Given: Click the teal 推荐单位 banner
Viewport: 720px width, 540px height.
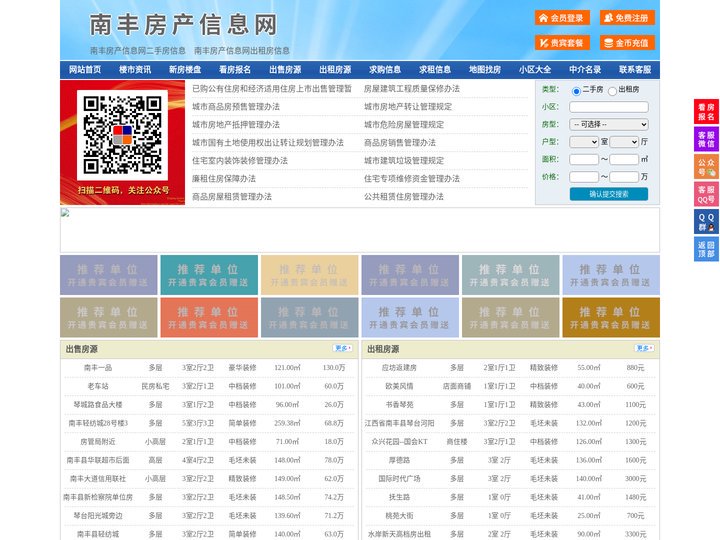Looking at the screenshot, I should pos(209,275).
